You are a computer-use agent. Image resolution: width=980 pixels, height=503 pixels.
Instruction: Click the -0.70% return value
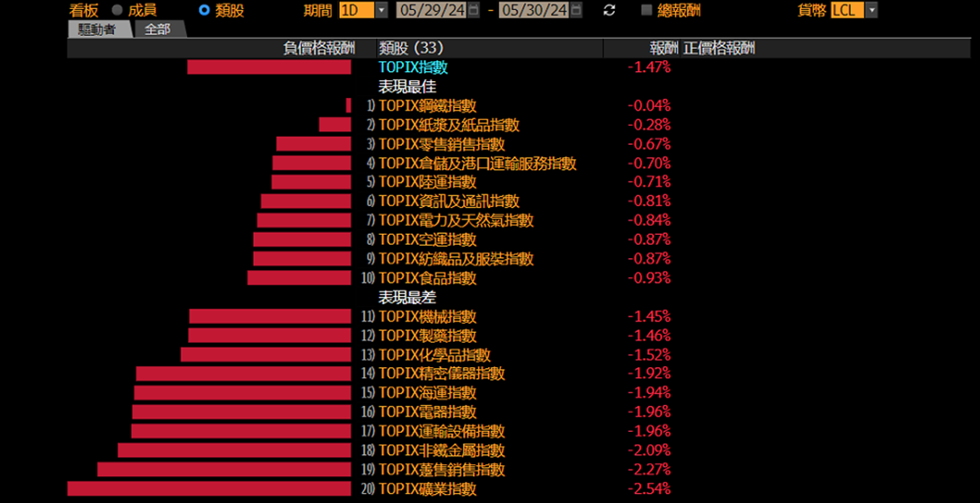click(x=649, y=163)
